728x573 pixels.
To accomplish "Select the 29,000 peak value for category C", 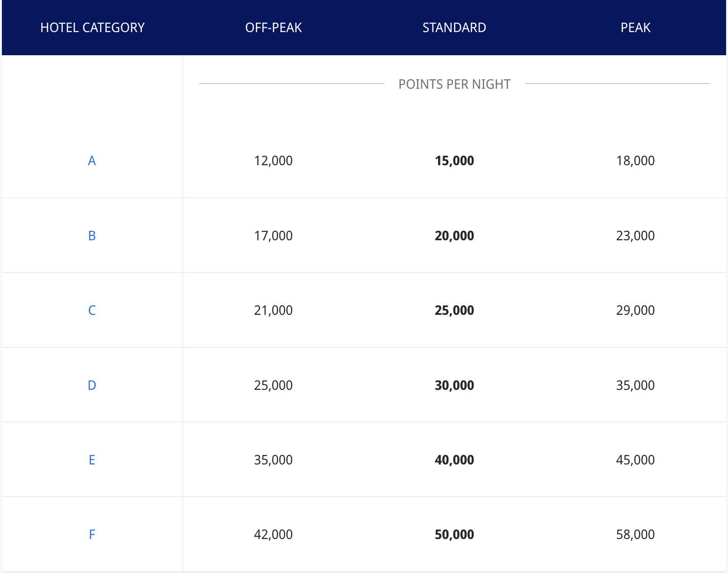I will pyautogui.click(x=635, y=310).
